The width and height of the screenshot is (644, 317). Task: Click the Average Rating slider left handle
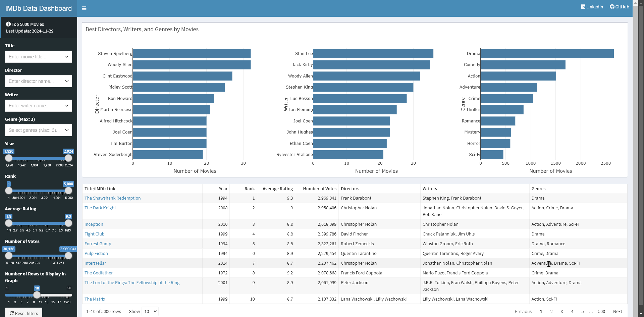click(9, 223)
